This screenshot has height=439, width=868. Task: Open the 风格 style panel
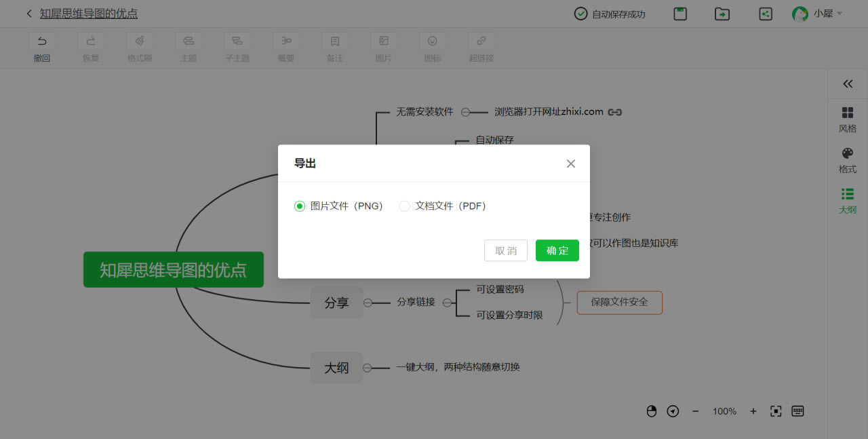click(848, 119)
